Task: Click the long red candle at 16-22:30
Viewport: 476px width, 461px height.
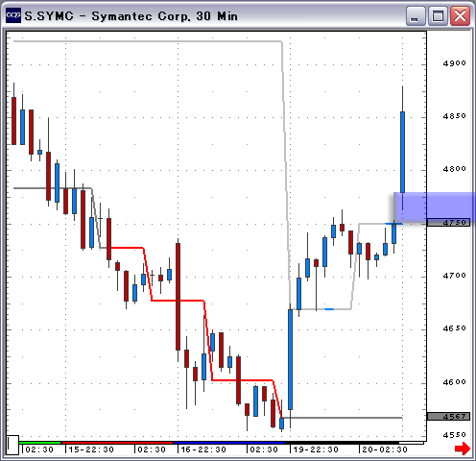Action: 178,297
